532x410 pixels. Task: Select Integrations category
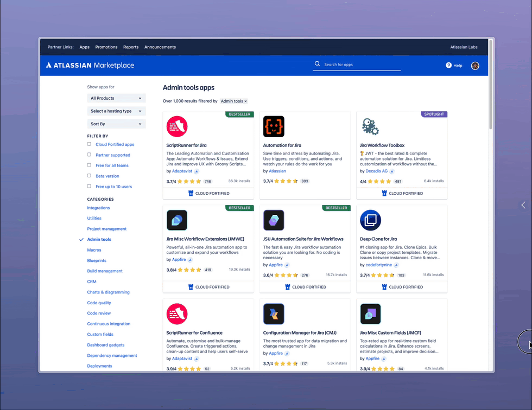[x=98, y=208]
